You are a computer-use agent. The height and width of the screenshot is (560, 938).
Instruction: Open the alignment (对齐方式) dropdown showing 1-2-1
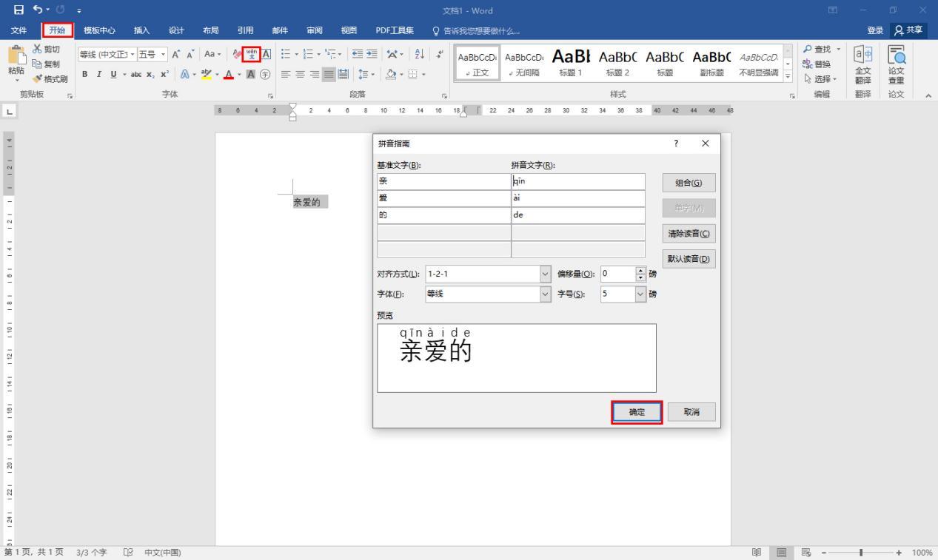(x=546, y=274)
